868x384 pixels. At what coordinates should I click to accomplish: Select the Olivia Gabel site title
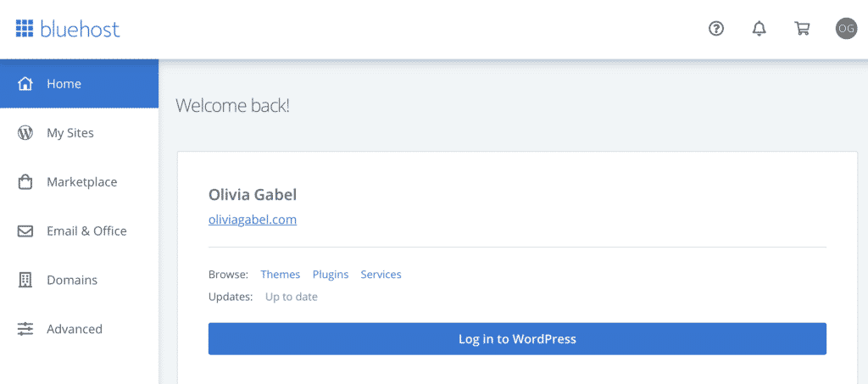tap(253, 195)
